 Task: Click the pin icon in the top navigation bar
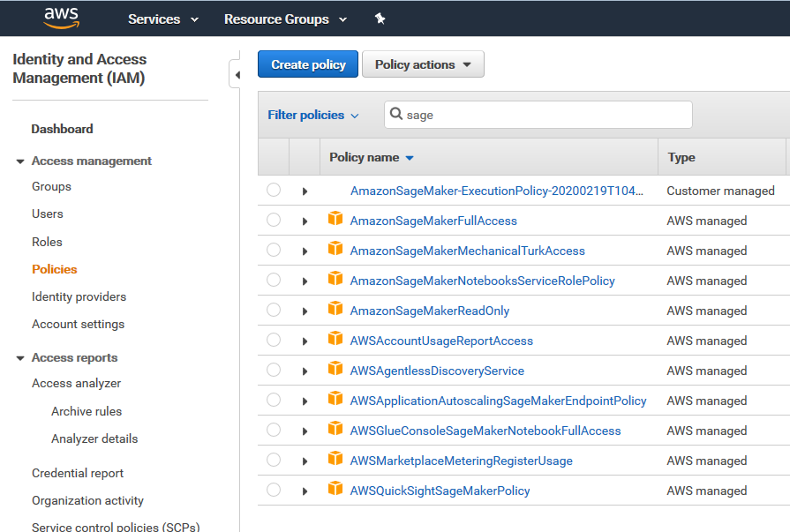click(x=380, y=19)
